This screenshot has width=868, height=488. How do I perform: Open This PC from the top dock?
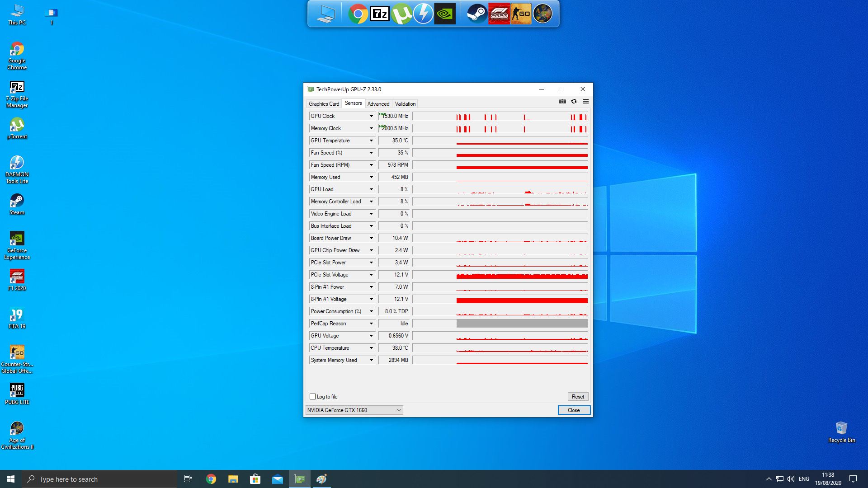(325, 14)
